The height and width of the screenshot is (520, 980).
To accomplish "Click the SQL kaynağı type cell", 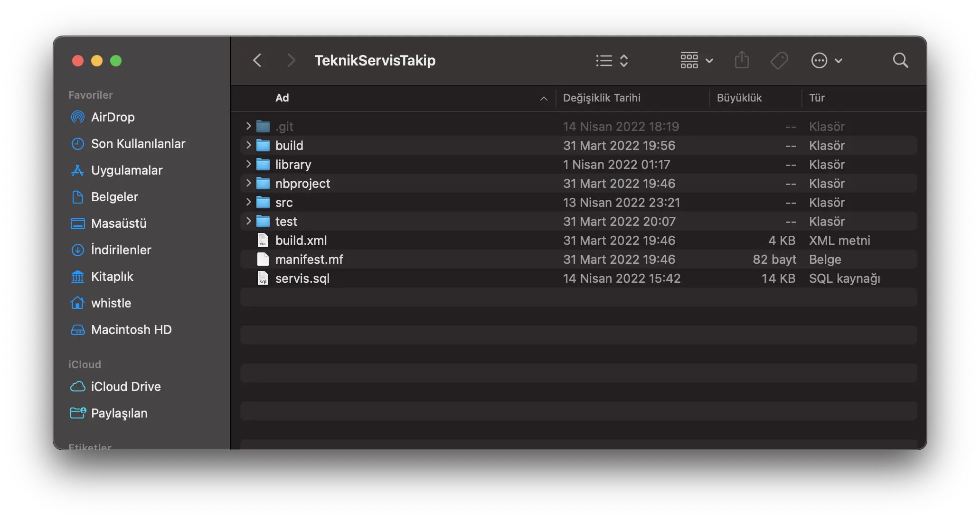I will (844, 279).
